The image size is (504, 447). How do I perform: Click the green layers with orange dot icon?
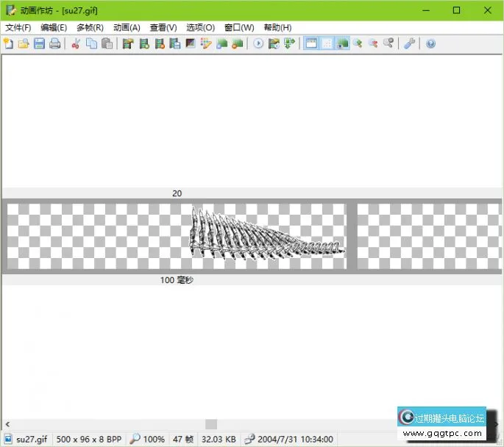click(x=237, y=43)
